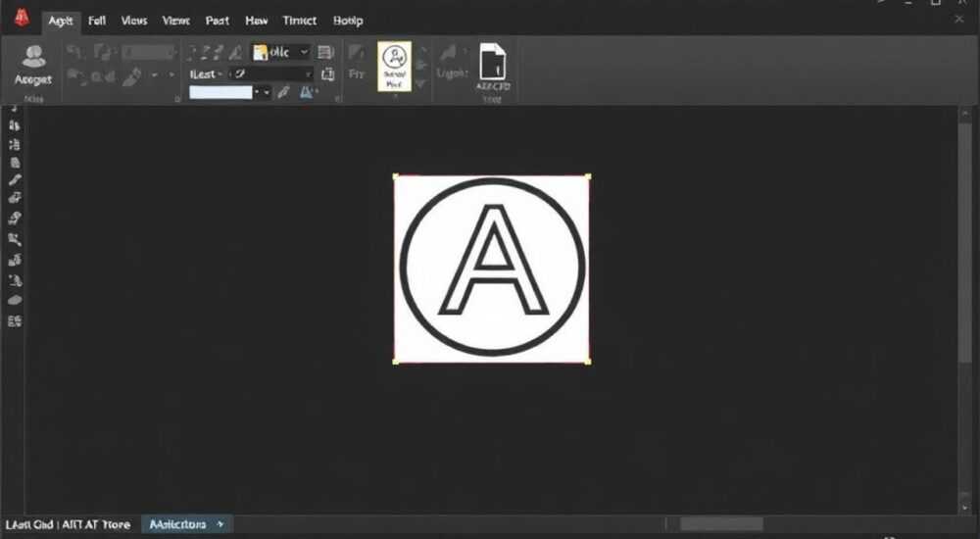The image size is (980, 539).
Task: Open the Views menu
Action: coord(133,21)
